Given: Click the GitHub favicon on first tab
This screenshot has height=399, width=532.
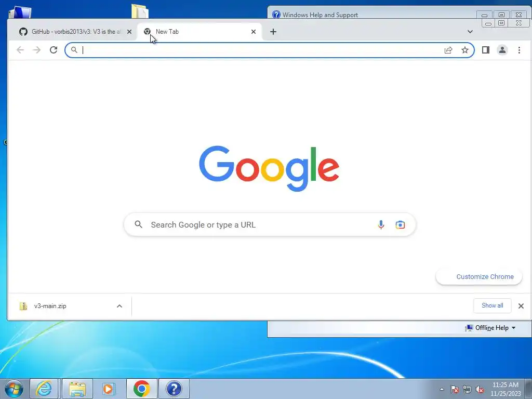Looking at the screenshot, I should point(23,32).
